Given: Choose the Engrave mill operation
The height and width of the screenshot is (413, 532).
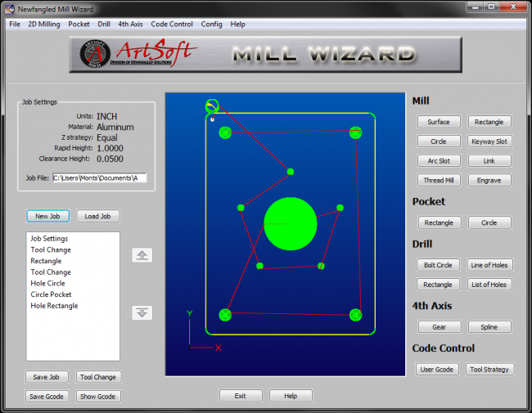Looking at the screenshot, I should coord(489,181).
